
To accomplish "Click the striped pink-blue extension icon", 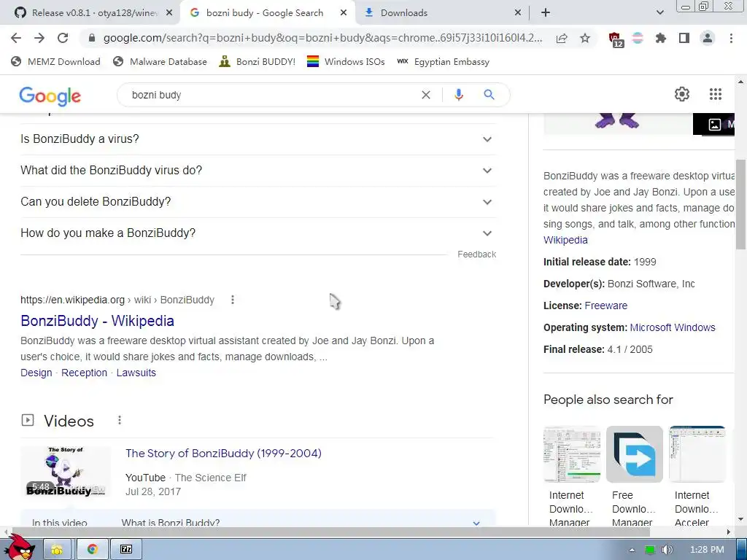I will (638, 38).
